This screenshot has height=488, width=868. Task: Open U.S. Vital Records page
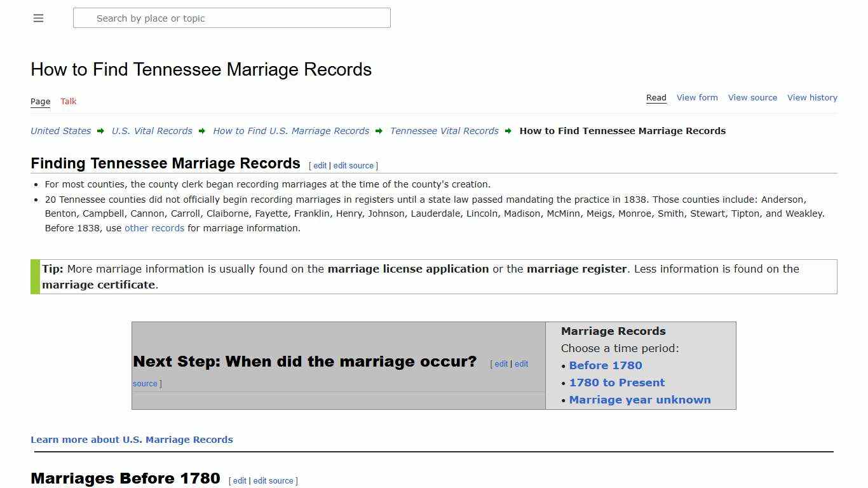point(152,131)
